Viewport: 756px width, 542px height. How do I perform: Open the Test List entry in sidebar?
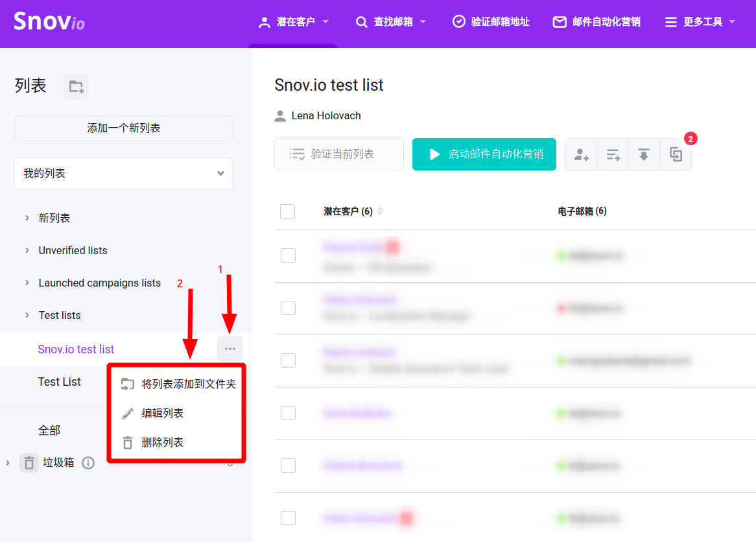click(x=59, y=382)
